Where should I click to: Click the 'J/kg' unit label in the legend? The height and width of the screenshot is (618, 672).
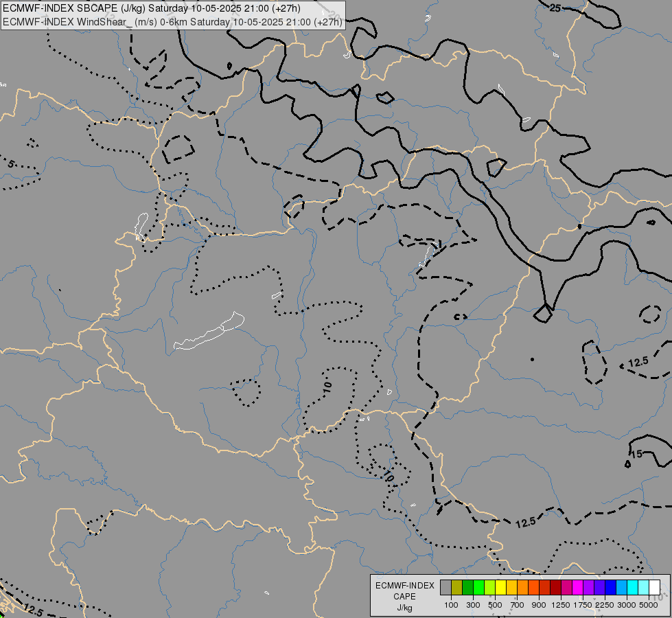click(x=404, y=608)
